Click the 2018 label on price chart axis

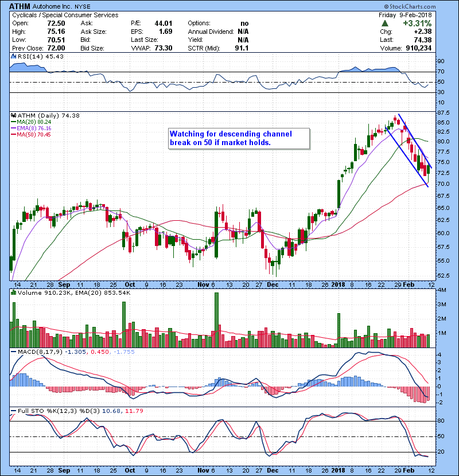pos(338,285)
